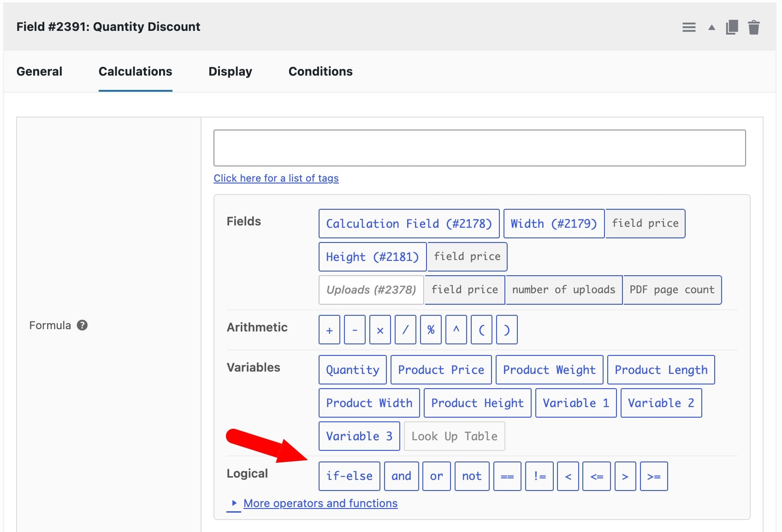
Task: Insert the Height (#2181) field
Action: tap(373, 257)
